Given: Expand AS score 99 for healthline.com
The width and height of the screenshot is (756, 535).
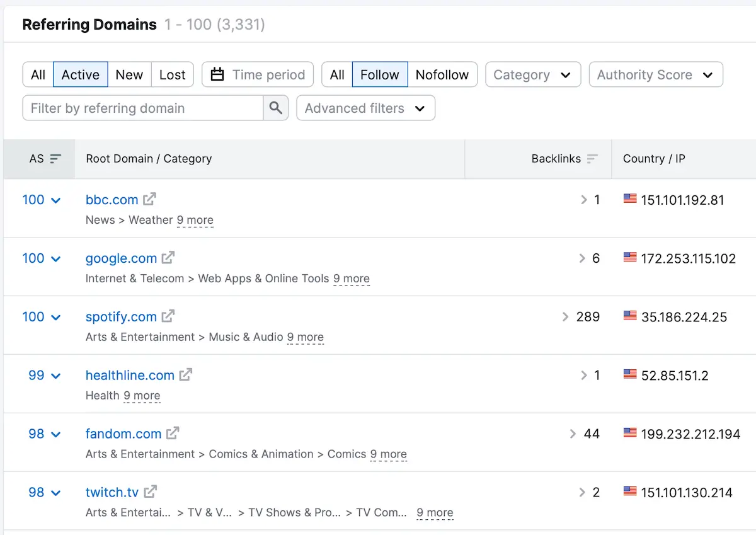Looking at the screenshot, I should click(44, 376).
